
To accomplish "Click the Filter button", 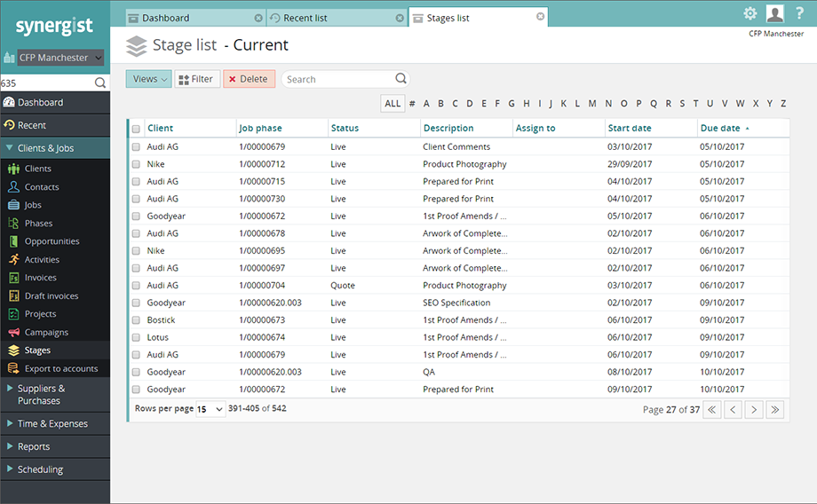I will point(197,79).
